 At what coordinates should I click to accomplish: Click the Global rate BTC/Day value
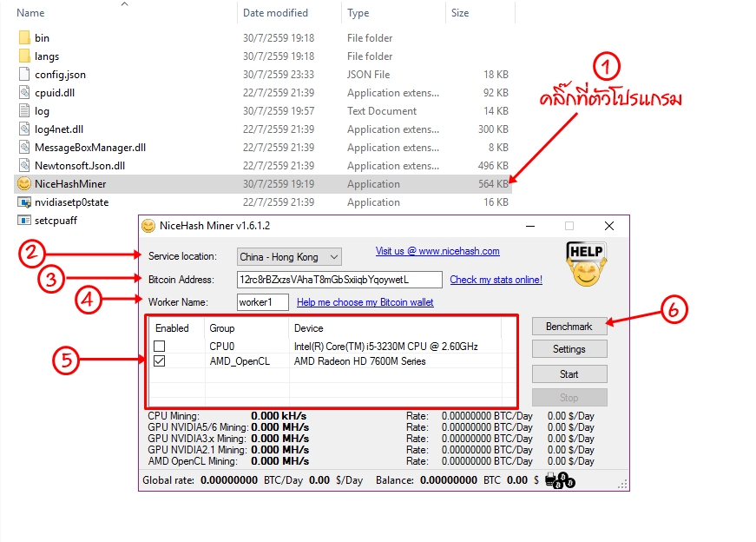pos(229,480)
